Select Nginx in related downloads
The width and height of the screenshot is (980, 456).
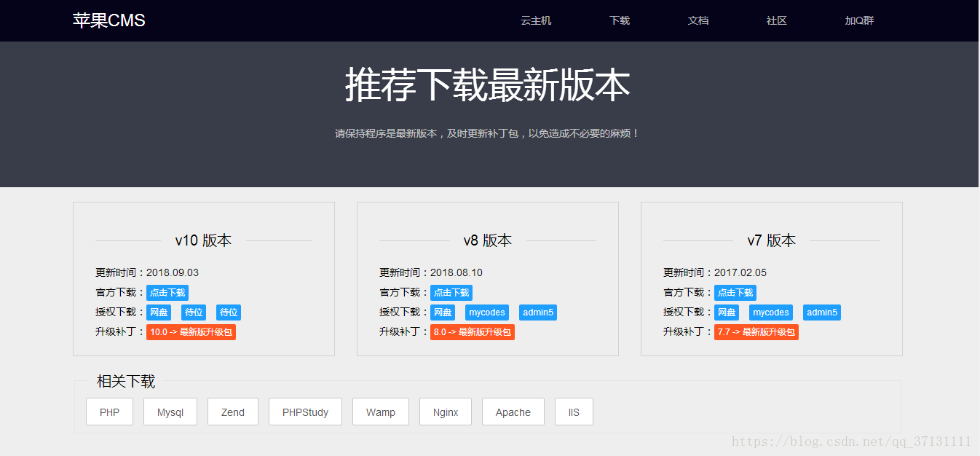coord(445,412)
